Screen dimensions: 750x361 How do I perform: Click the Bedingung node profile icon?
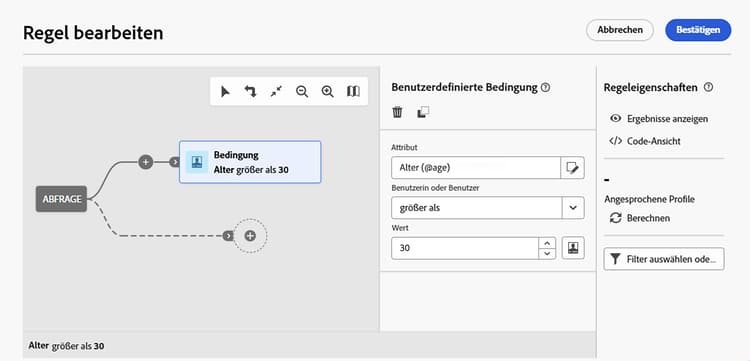pos(197,162)
